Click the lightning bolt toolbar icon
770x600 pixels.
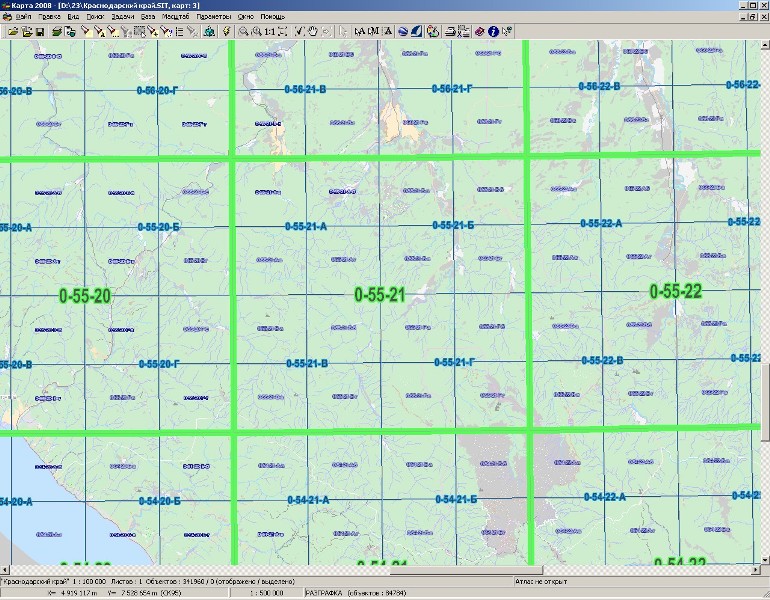pyautogui.click(x=227, y=32)
